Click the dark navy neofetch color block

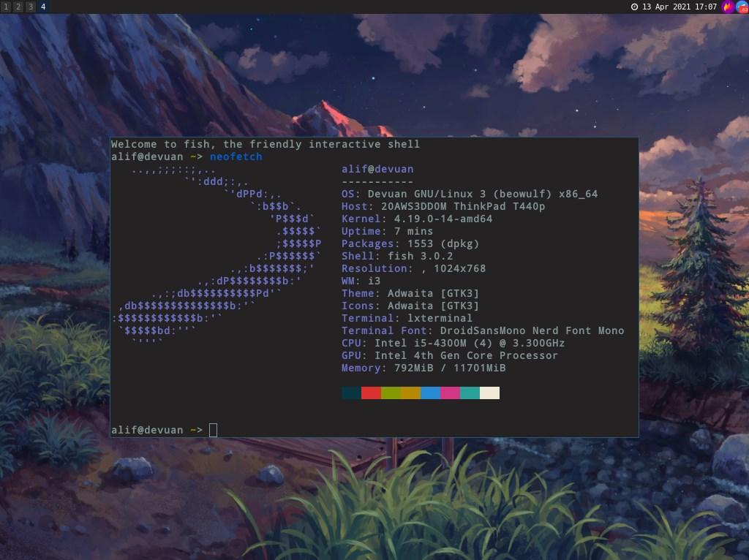tap(352, 393)
